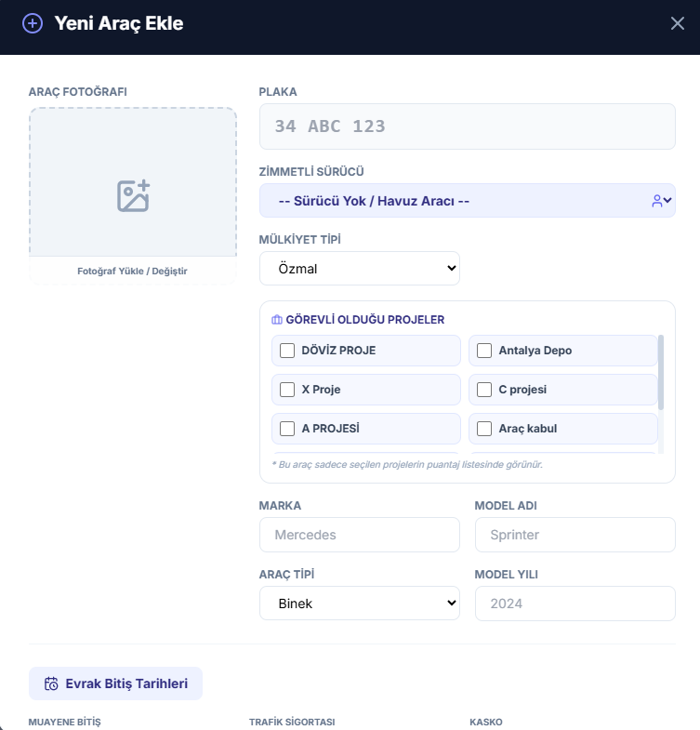Close the Yeni Araç Ekle dialog
Image resolution: width=700 pixels, height=730 pixels.
[x=677, y=24]
